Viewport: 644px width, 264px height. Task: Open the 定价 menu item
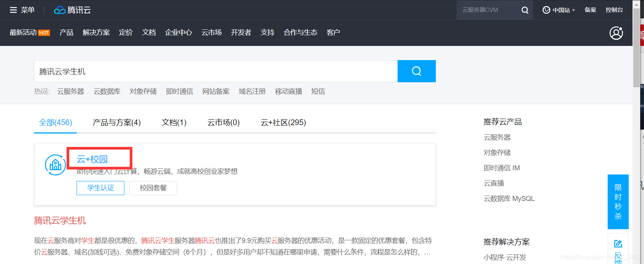pos(126,33)
